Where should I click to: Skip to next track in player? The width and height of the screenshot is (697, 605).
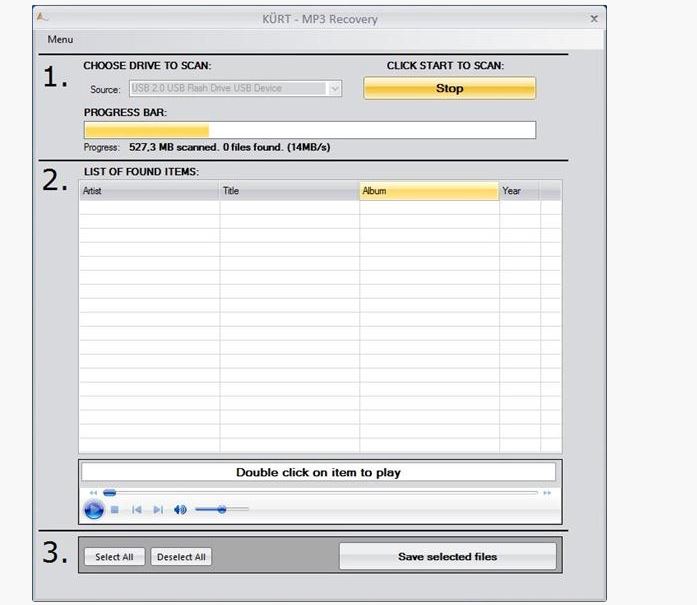click(x=158, y=510)
